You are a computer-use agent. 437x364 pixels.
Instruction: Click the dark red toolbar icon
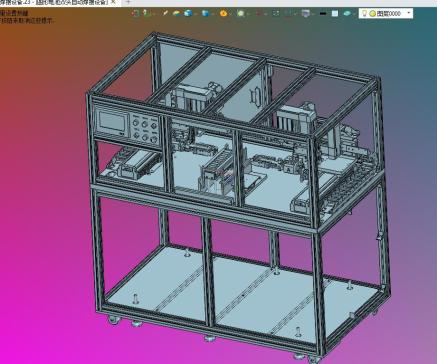coord(258,14)
